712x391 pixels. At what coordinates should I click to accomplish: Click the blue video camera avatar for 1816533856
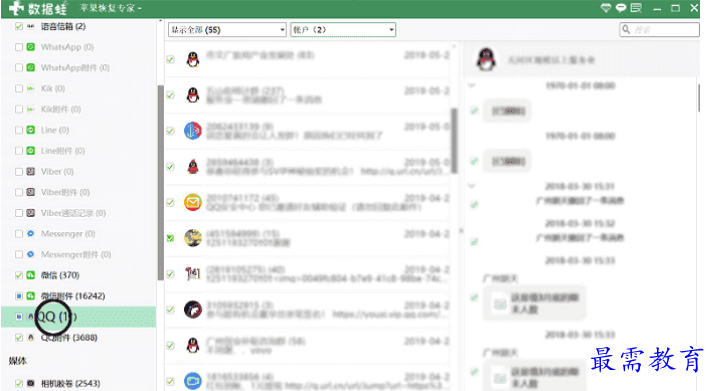coord(193,381)
